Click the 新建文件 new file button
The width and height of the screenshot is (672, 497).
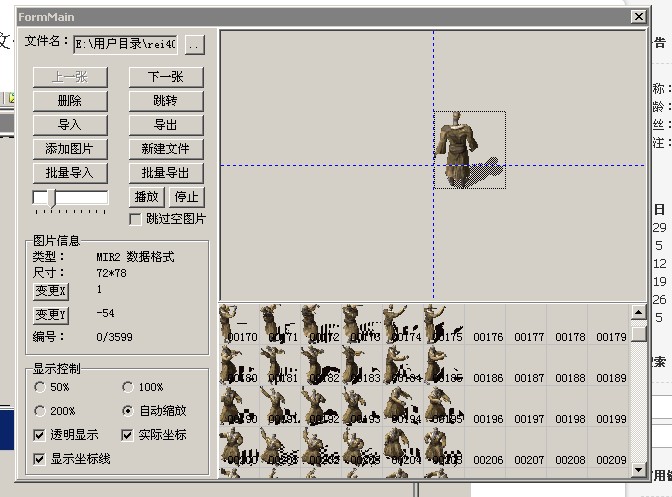tap(166, 149)
